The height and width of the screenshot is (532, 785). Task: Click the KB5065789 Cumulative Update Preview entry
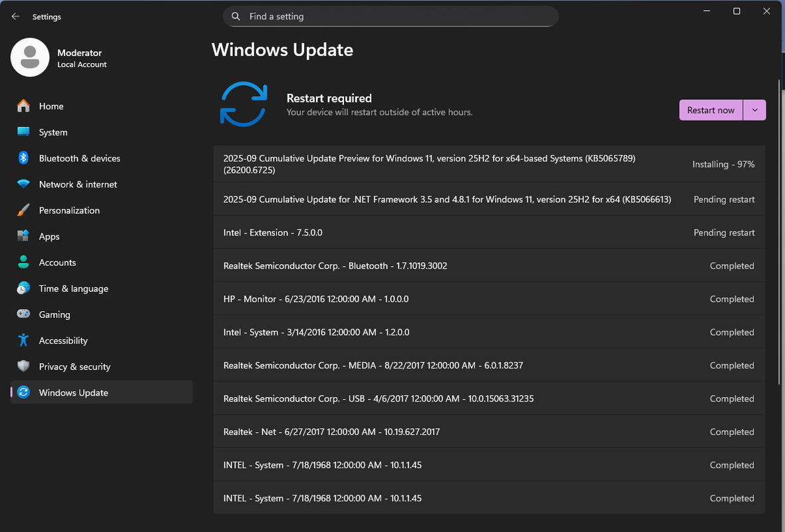[x=489, y=164]
